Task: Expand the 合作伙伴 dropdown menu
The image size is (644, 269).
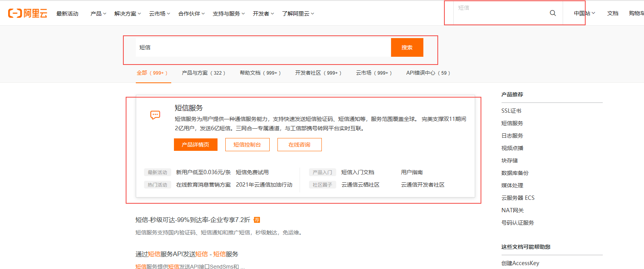Action: (x=191, y=14)
